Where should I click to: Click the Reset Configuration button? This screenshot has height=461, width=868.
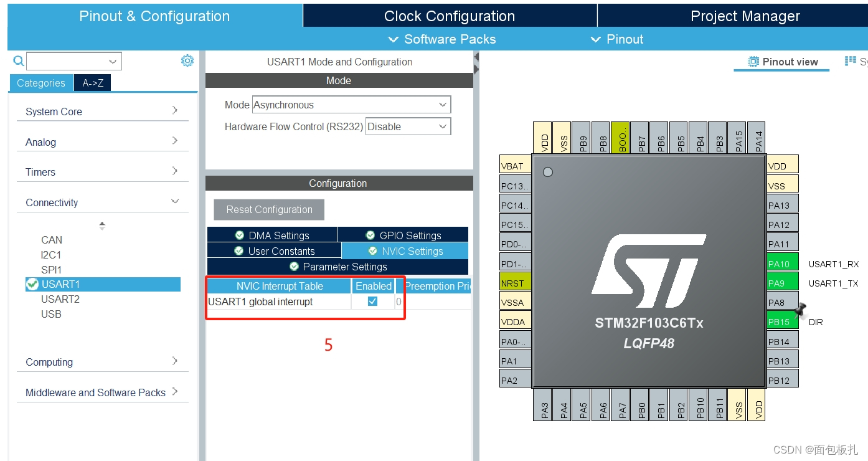[269, 209]
